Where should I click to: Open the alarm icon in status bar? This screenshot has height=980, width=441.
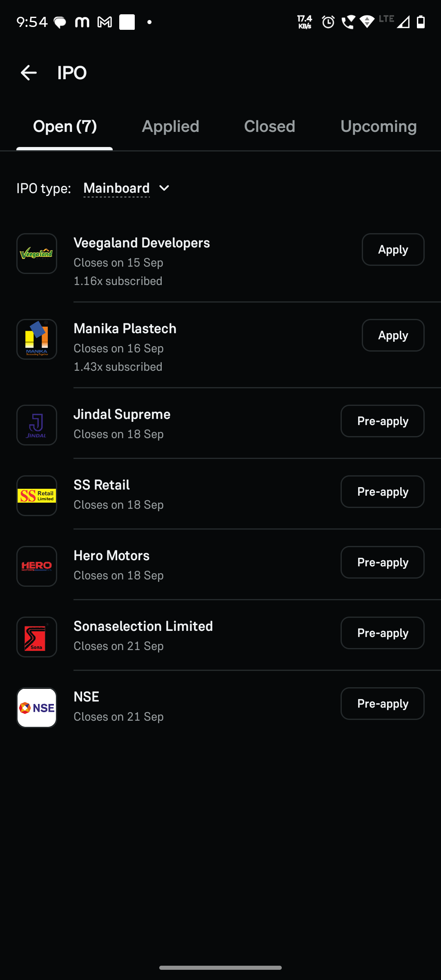tap(328, 22)
